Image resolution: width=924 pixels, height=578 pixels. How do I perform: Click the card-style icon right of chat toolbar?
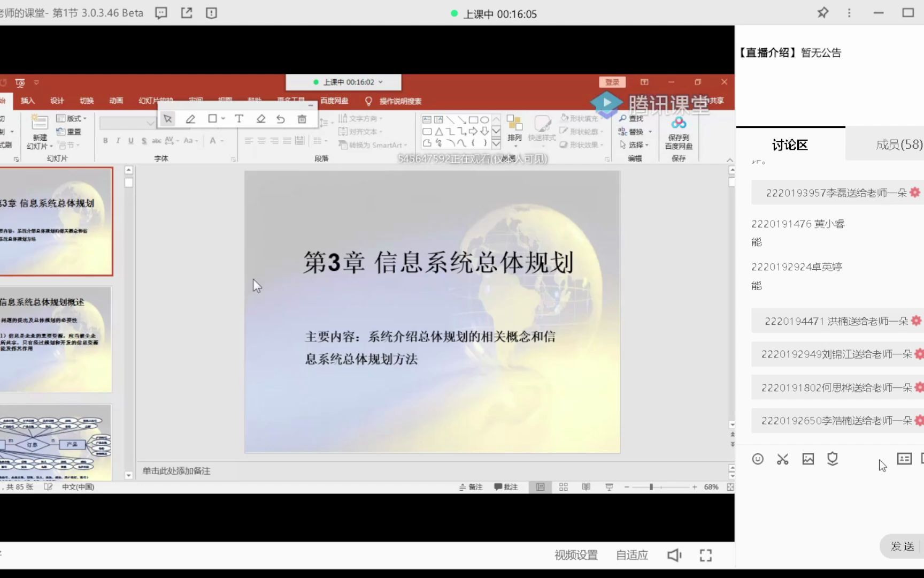(904, 459)
